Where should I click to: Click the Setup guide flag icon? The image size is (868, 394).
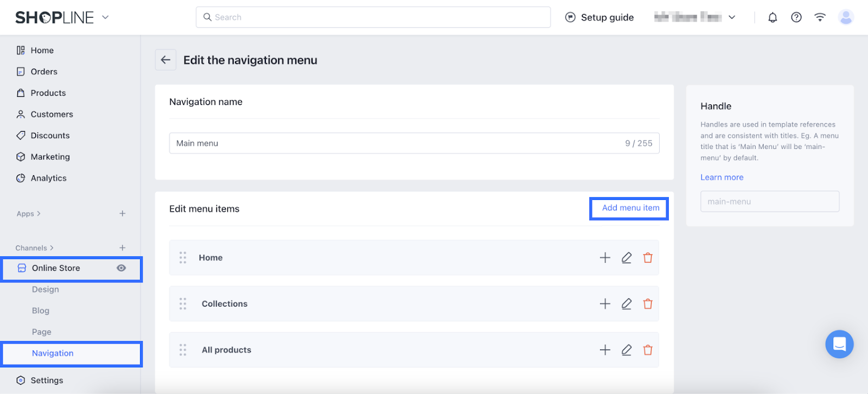click(570, 17)
